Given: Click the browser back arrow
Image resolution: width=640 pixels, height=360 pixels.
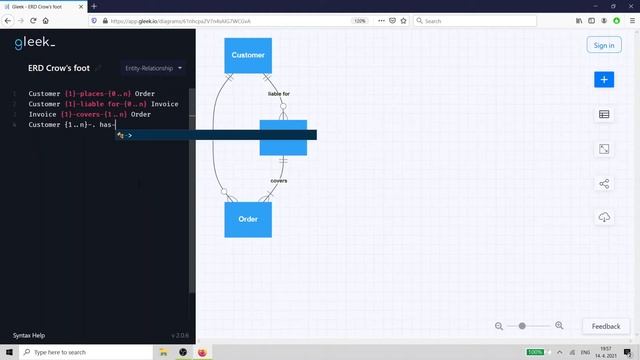Looking at the screenshot, I should (x=8, y=20).
